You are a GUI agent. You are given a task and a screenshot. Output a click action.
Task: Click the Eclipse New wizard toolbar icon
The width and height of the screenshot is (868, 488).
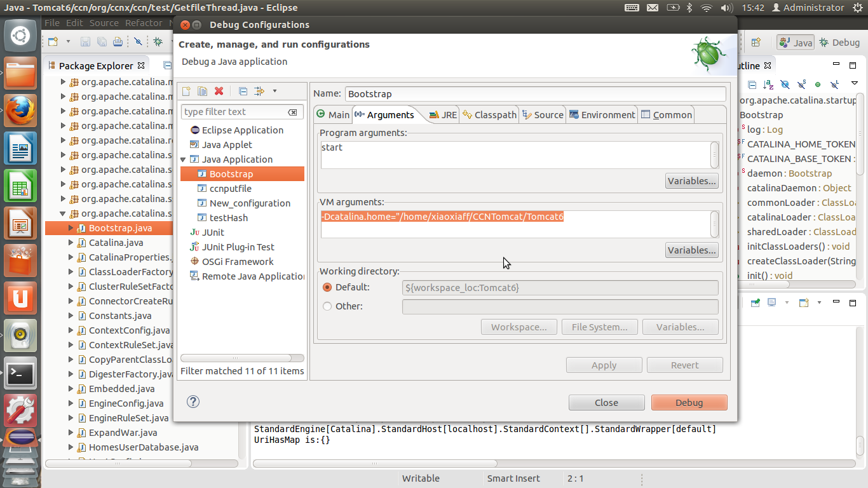coord(53,42)
